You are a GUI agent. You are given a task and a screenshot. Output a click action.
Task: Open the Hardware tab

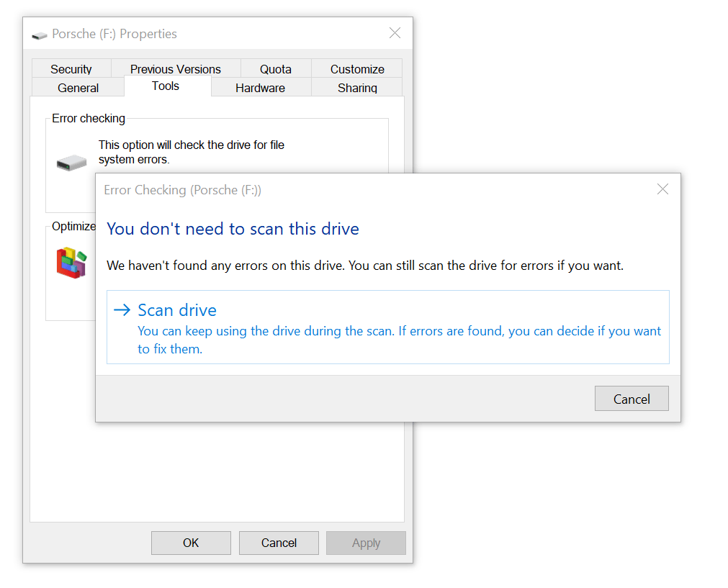(260, 88)
